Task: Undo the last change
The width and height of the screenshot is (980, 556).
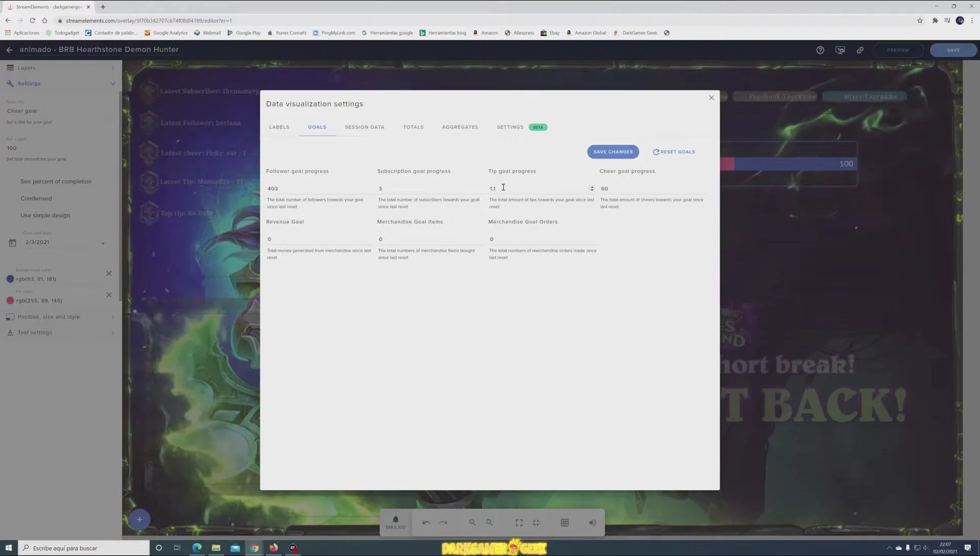Action: 426,523
